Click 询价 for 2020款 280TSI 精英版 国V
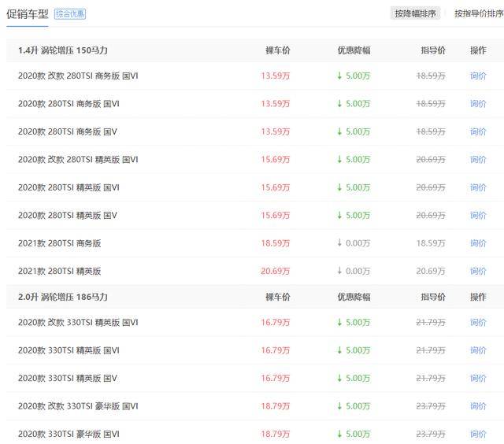504x444 pixels. click(478, 215)
